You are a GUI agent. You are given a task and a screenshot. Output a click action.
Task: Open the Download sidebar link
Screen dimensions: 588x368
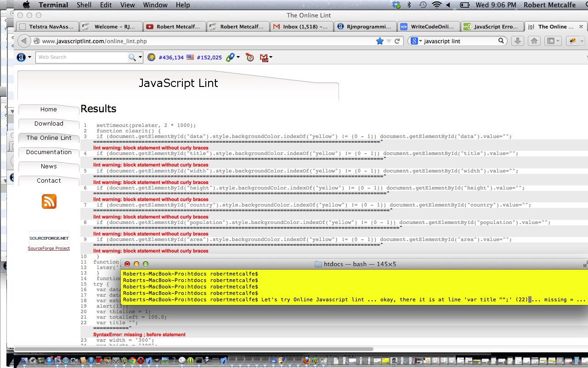click(49, 124)
